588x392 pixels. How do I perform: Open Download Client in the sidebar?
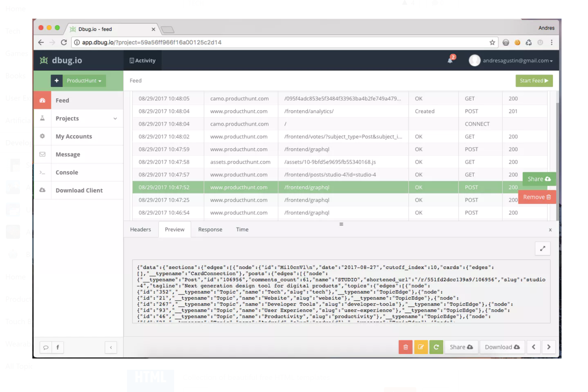78,190
